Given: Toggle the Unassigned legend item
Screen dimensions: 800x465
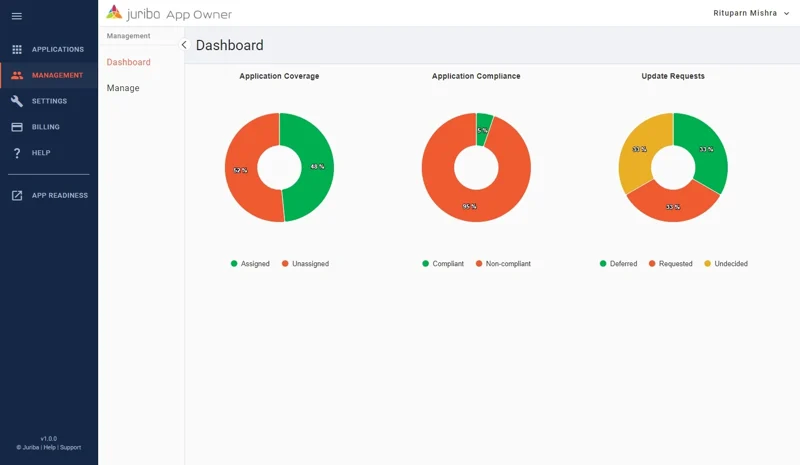Looking at the screenshot, I should (x=305, y=263).
